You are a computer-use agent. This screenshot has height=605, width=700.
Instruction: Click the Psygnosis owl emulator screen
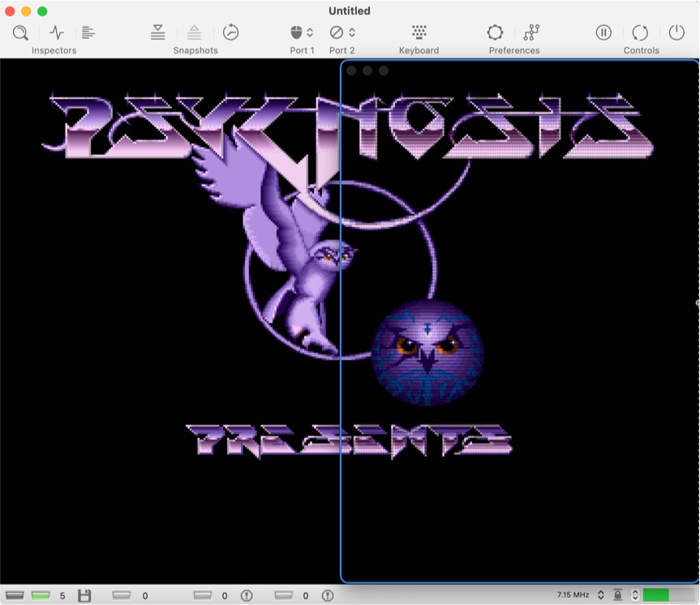350,321
